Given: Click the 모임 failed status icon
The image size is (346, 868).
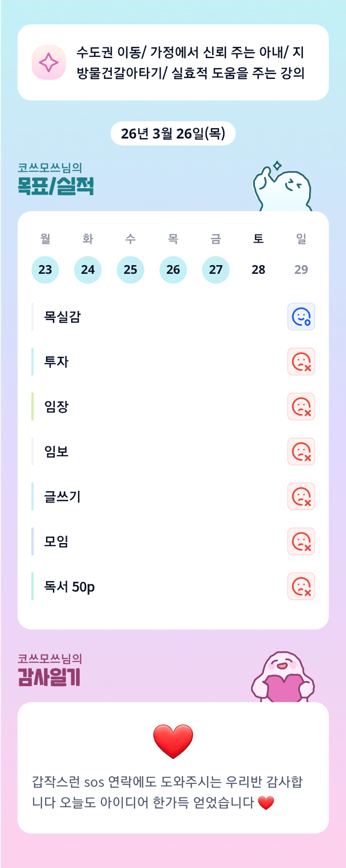Looking at the screenshot, I should (x=301, y=541).
